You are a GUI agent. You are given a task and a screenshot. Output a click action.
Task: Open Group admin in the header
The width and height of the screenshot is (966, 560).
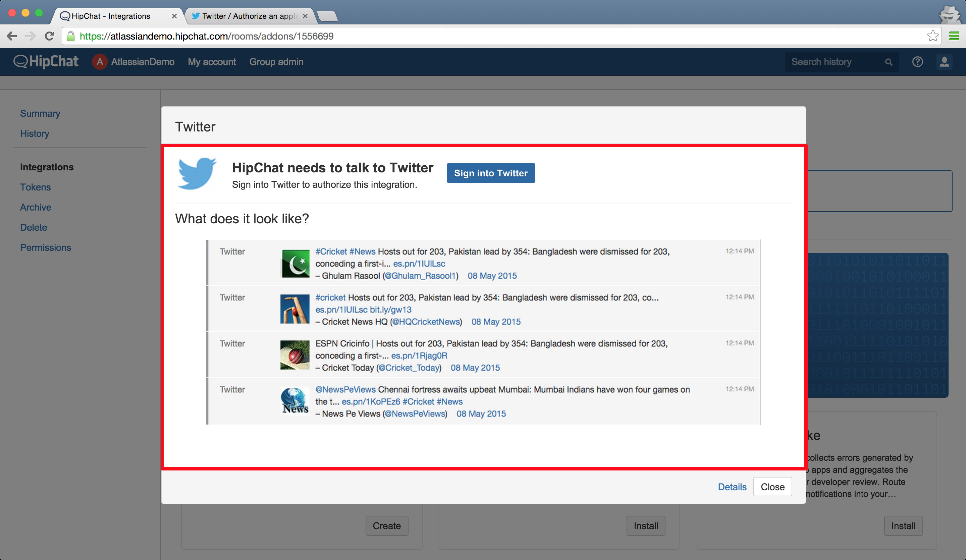coord(276,62)
